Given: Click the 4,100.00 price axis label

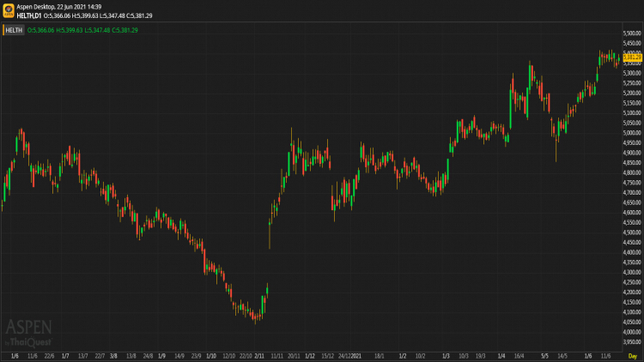Looking at the screenshot, I should point(632,312).
